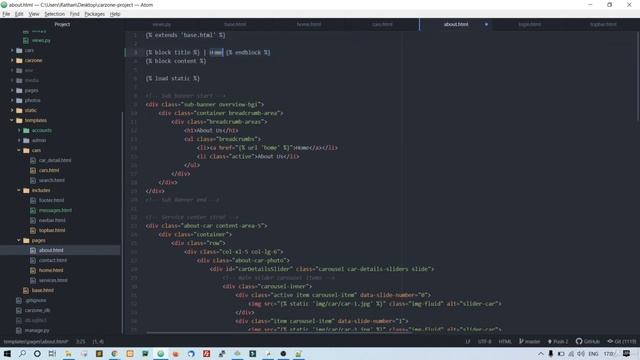Image resolution: width=640 pixels, height=360 pixels.
Task: Open services.html file
Action: point(53,280)
